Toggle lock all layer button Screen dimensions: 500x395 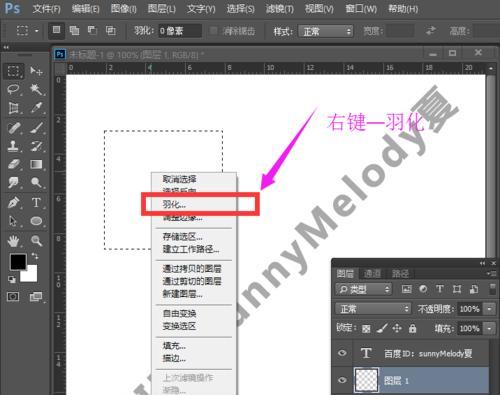[x=412, y=329]
